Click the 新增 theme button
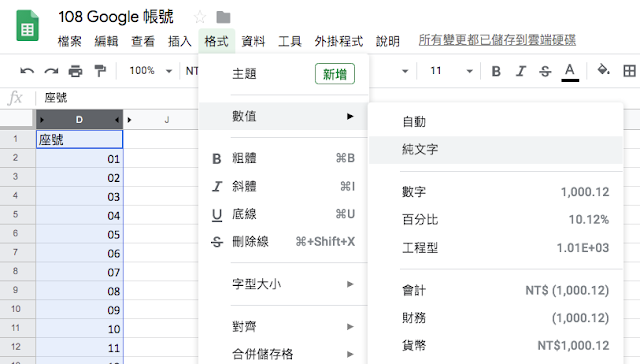 pos(335,74)
